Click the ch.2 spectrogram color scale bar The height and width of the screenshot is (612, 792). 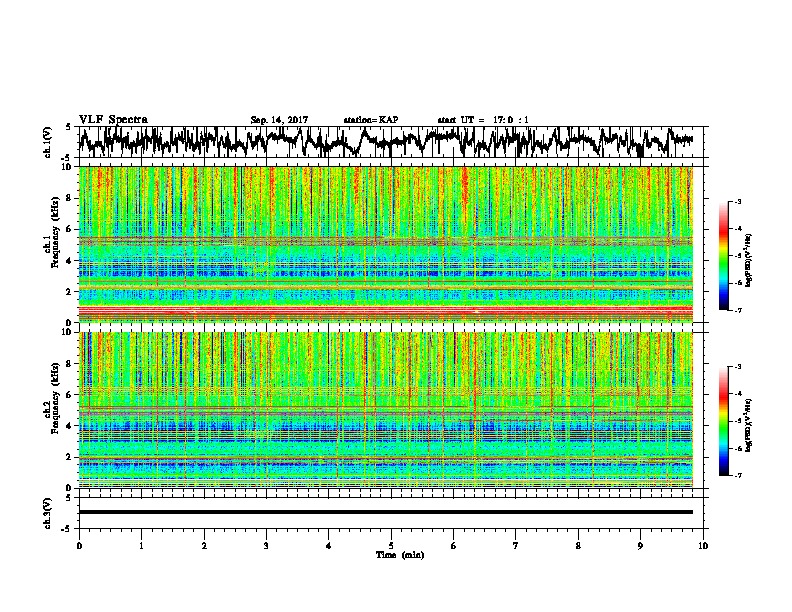point(723,421)
